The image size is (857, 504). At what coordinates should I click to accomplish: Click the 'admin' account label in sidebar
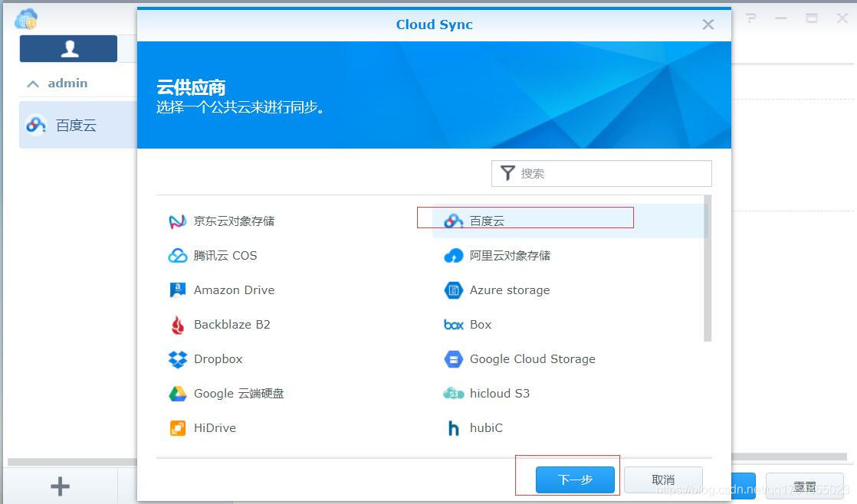click(x=67, y=83)
